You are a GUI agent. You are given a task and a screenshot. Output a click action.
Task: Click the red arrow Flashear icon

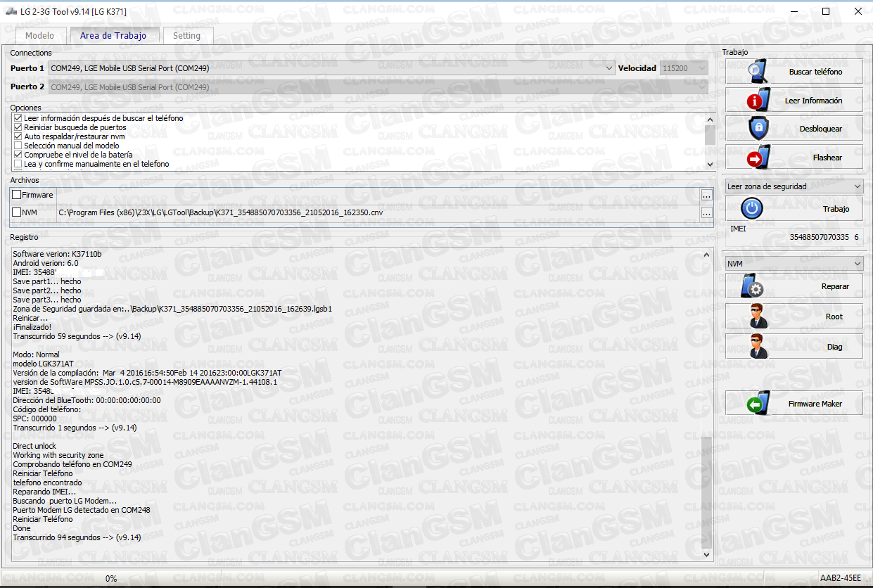click(758, 157)
